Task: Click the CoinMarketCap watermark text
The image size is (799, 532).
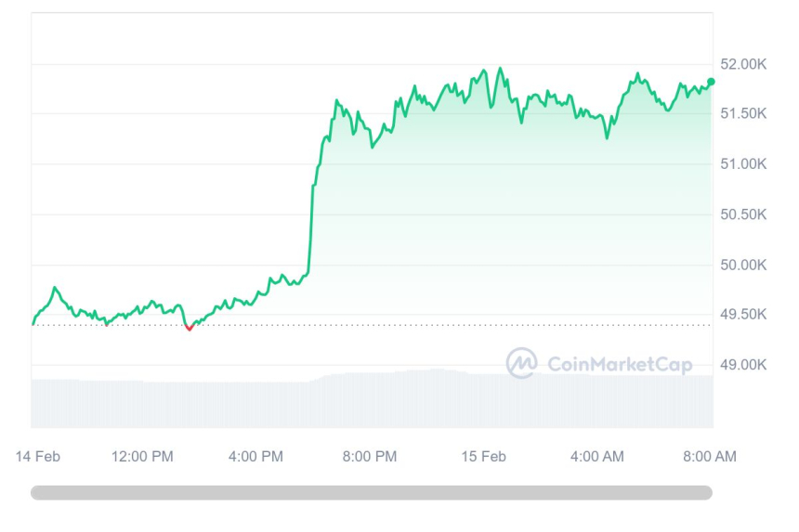Action: (x=619, y=364)
